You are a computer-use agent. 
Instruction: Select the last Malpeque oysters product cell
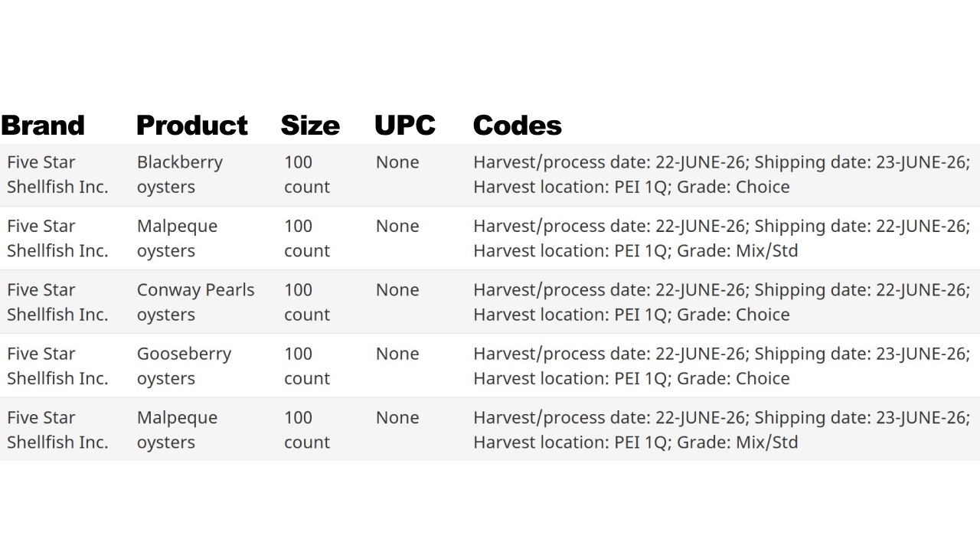pos(177,429)
